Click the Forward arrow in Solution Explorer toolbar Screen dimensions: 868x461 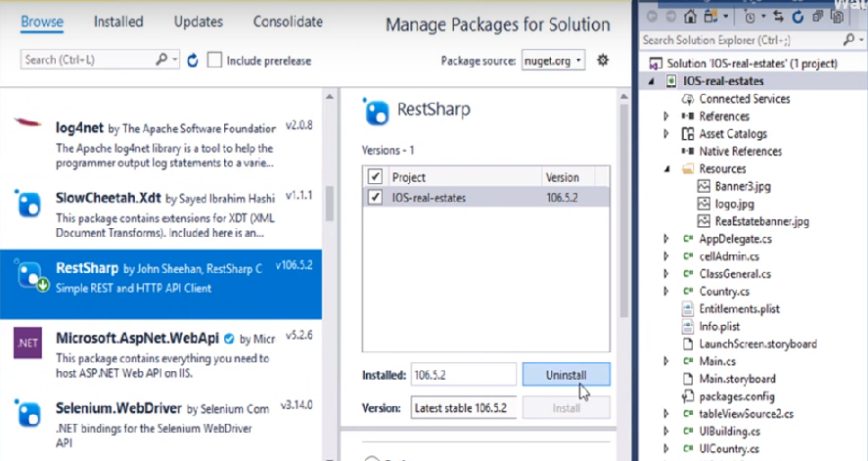(670, 17)
